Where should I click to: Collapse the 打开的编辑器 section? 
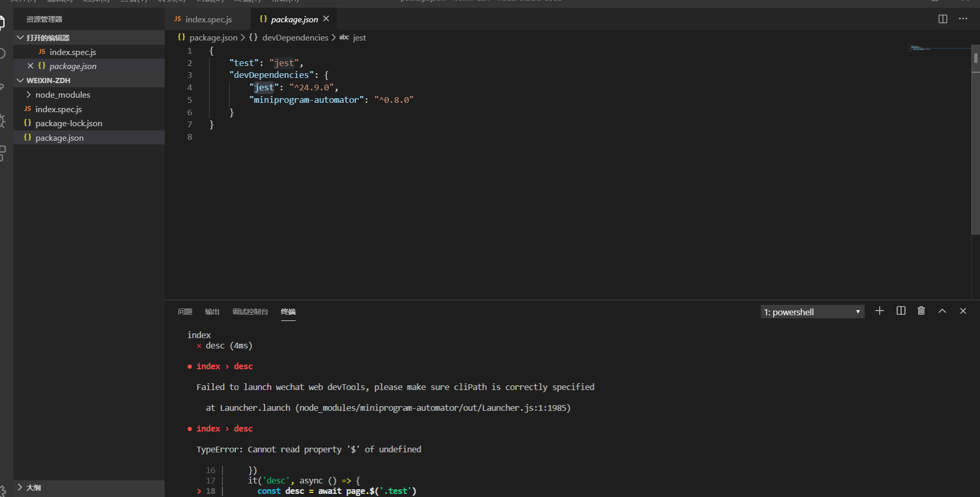(48, 38)
